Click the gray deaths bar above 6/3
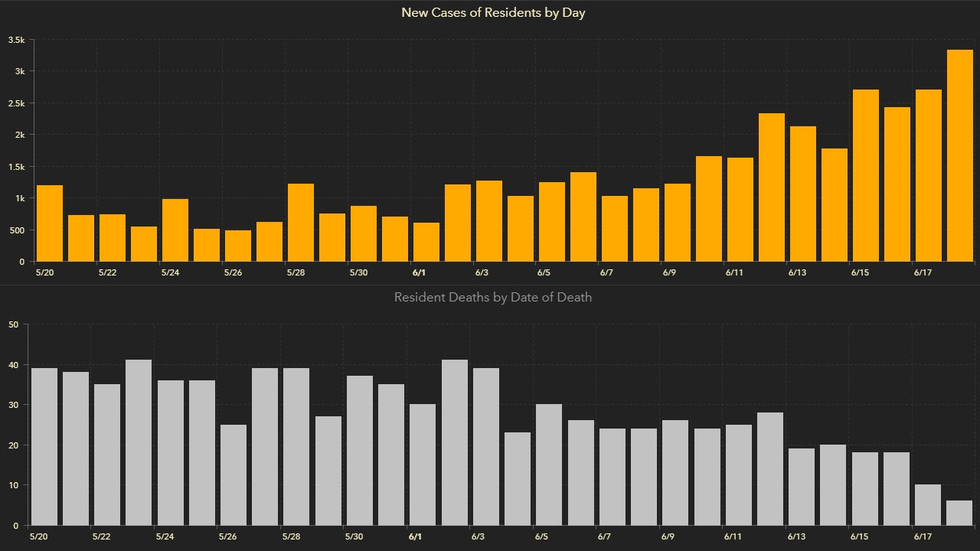Screen dimensions: 980x551 point(486,447)
